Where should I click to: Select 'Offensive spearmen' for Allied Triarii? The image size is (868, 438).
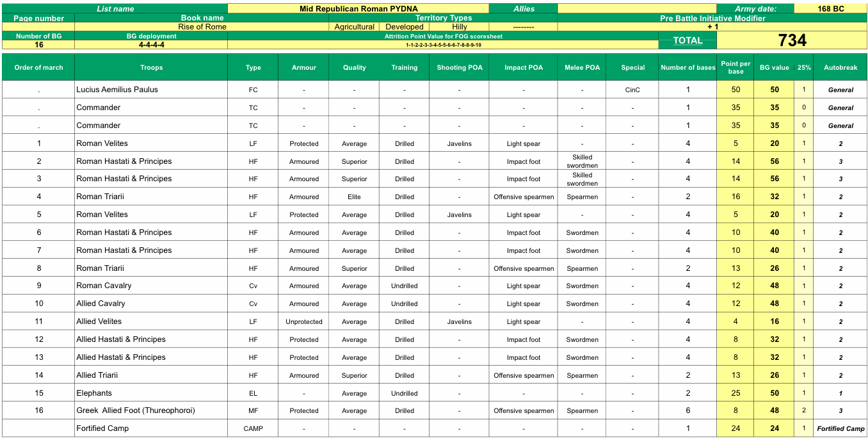(x=524, y=375)
